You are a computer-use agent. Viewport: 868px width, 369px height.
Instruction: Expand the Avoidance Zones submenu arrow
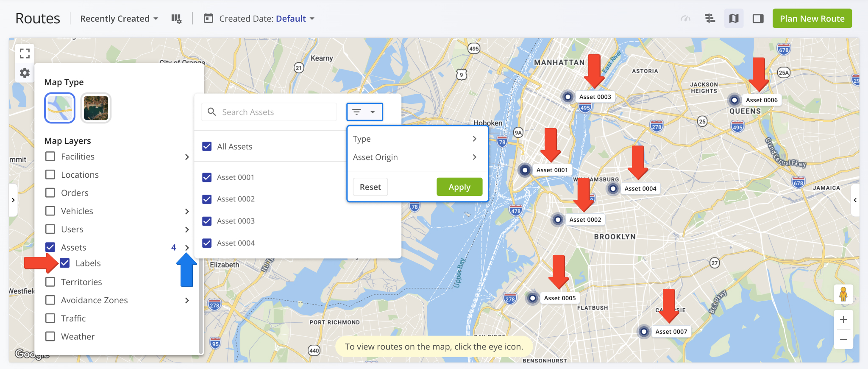click(x=187, y=300)
